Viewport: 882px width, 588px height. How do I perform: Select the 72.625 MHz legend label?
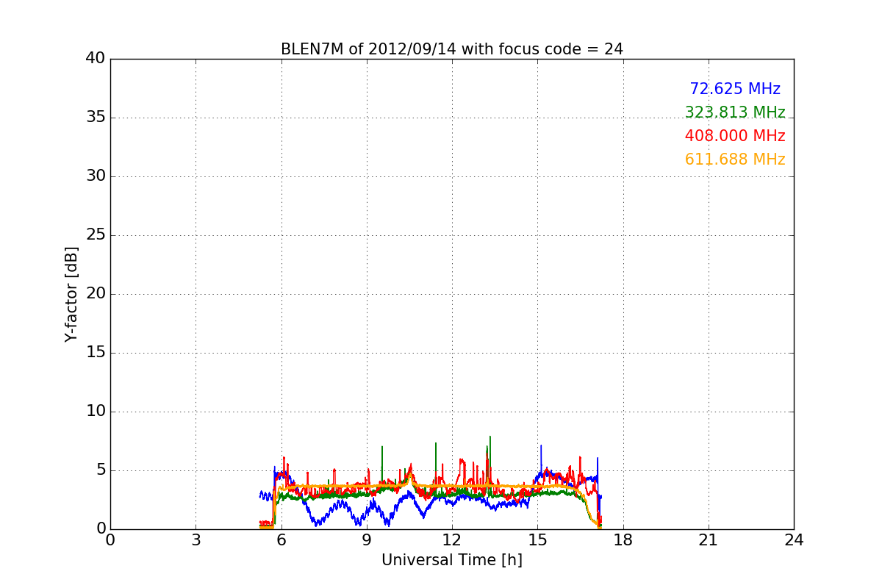[x=735, y=89]
